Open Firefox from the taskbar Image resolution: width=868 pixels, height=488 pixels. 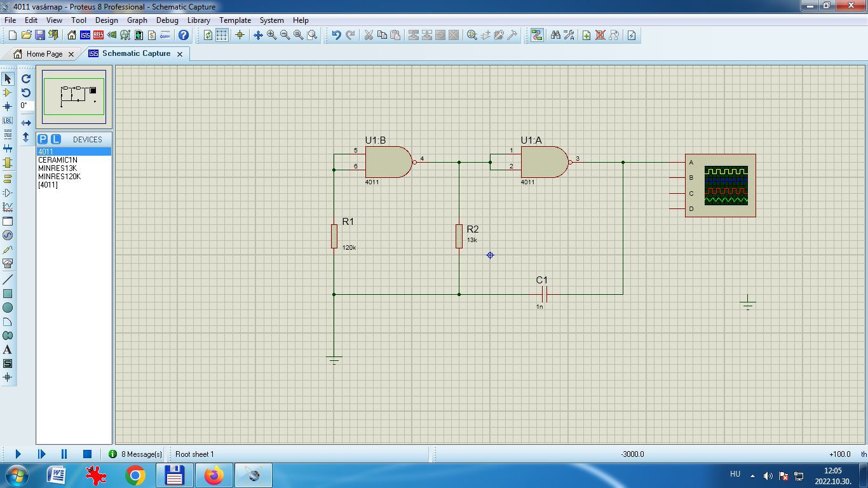214,475
